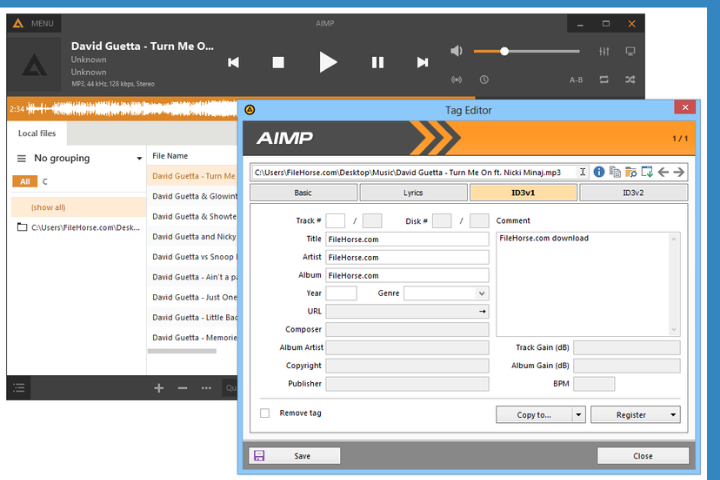Click the grouping hamburger icon
Screen dimensions: 720x480
click(21, 158)
